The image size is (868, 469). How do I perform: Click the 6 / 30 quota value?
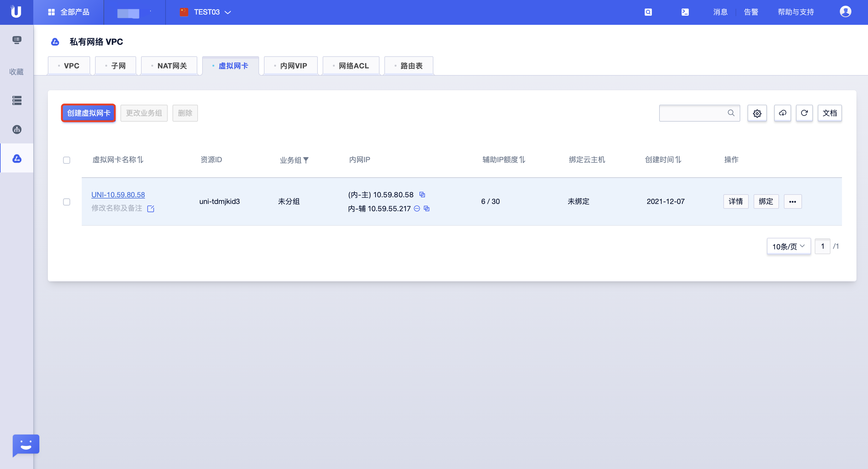490,201
